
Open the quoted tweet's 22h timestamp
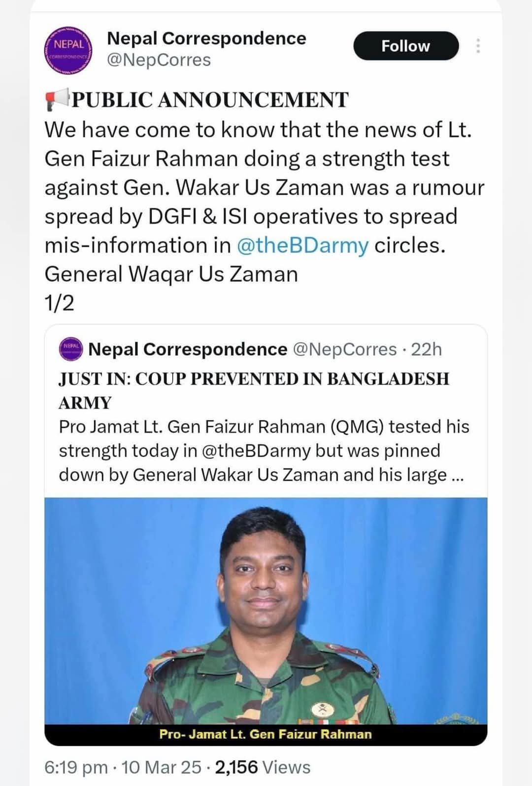tap(427, 349)
